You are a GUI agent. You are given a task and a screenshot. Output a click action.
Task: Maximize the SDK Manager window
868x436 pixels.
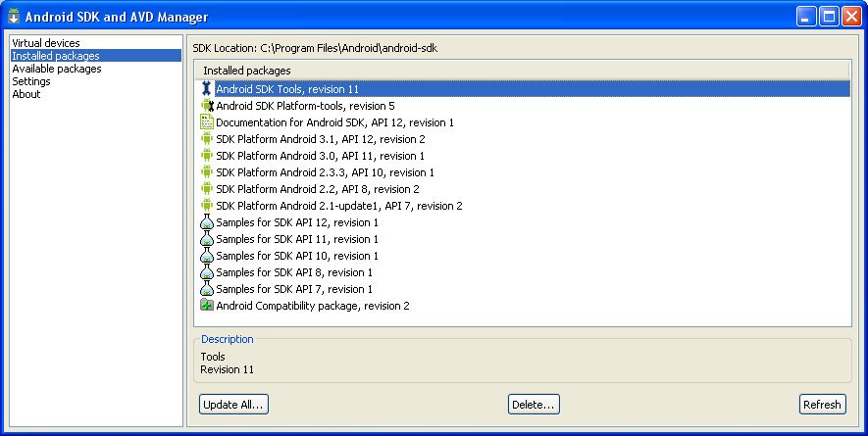coord(829,17)
